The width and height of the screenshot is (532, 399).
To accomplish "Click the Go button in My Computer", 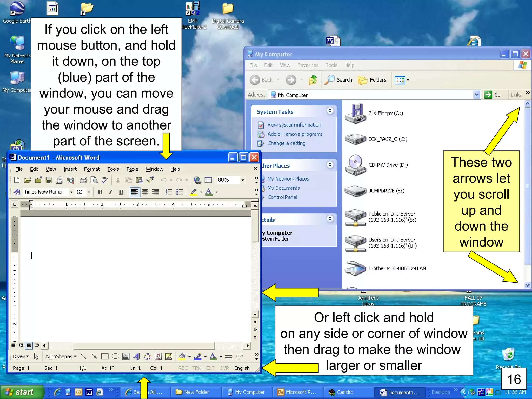I will click(493, 95).
